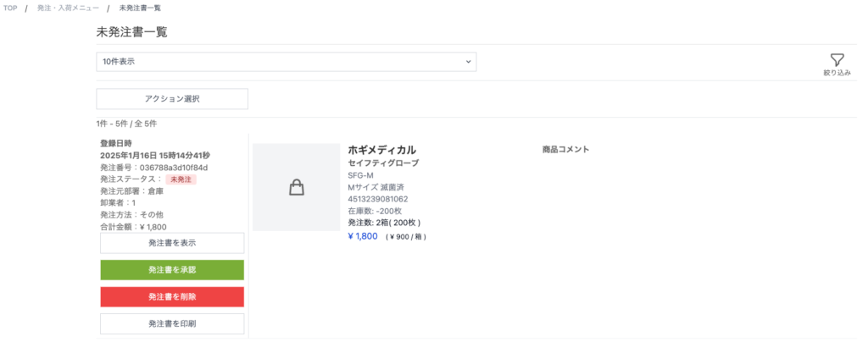868x342 pixels.
Task: Click 発注書を表示 button
Action: [x=172, y=243]
